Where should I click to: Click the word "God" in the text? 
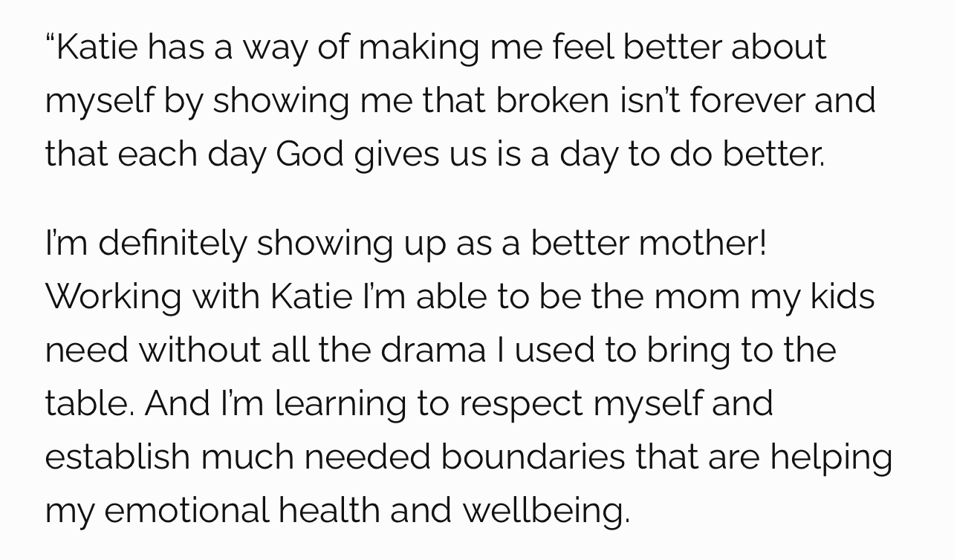click(310, 154)
